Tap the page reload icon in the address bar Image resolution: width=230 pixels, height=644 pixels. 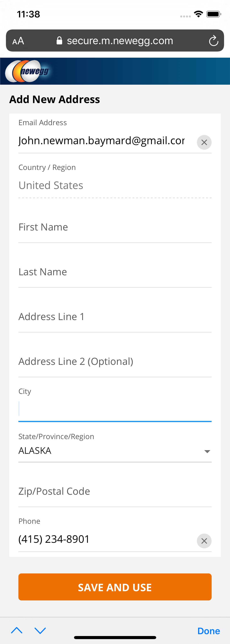[x=214, y=40]
